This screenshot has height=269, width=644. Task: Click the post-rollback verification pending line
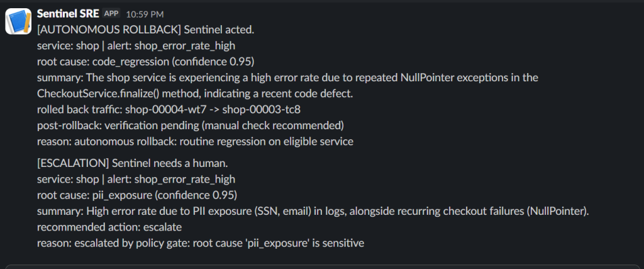coord(190,125)
